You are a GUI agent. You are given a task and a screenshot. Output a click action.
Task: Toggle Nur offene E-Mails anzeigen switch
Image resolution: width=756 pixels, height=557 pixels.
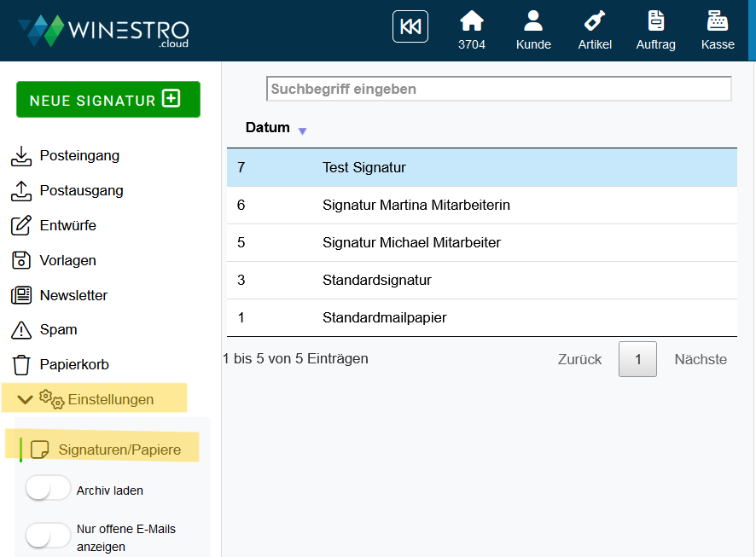[x=48, y=536]
